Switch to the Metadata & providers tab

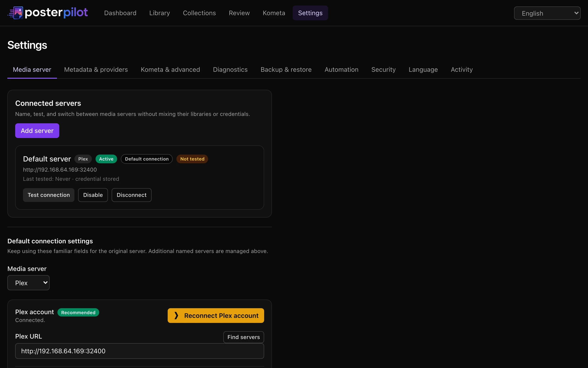[96, 70]
